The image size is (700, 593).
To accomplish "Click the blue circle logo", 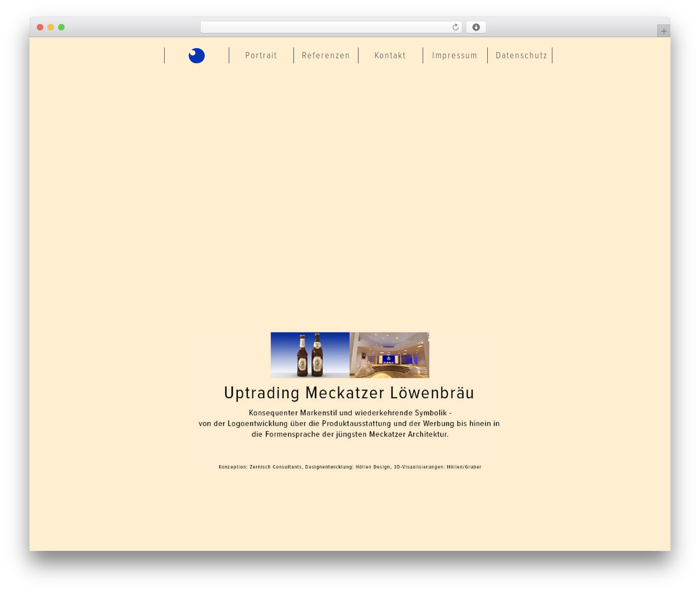I will [x=197, y=55].
